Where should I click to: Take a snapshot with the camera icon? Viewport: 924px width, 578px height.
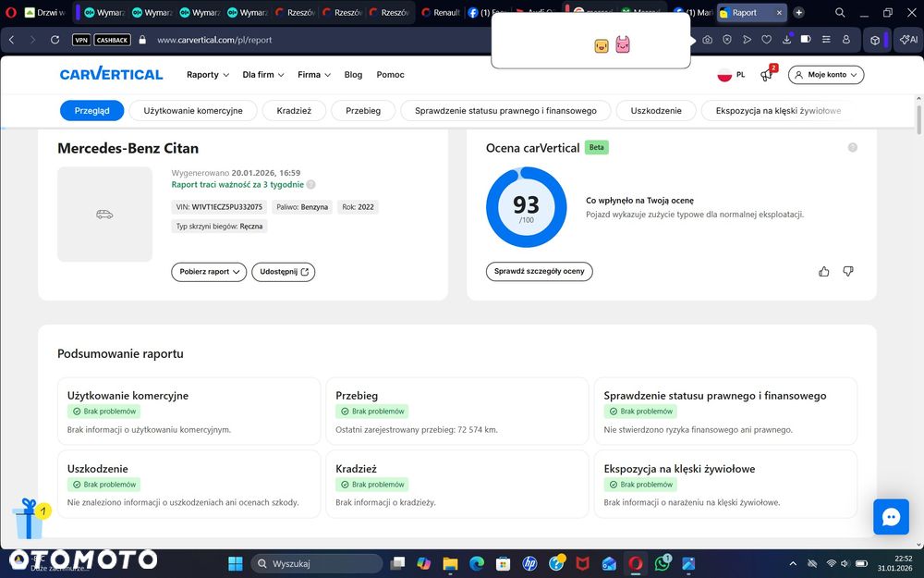click(707, 40)
